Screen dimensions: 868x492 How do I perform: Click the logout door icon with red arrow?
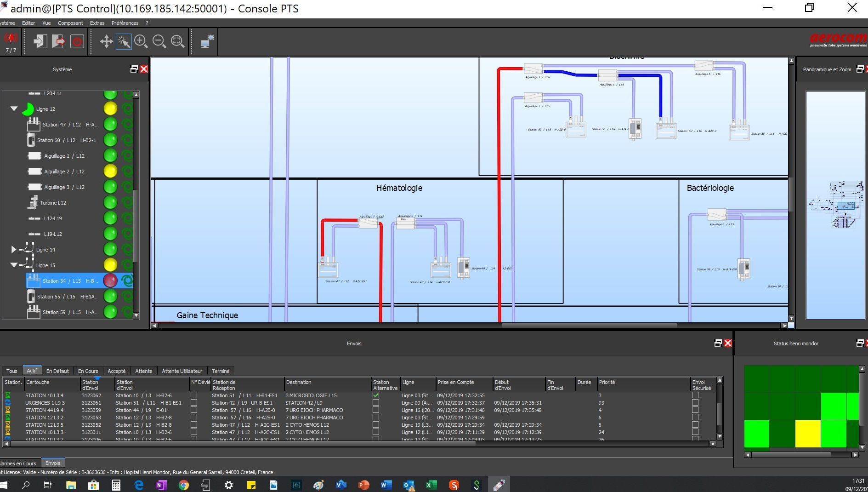pyautogui.click(x=58, y=41)
